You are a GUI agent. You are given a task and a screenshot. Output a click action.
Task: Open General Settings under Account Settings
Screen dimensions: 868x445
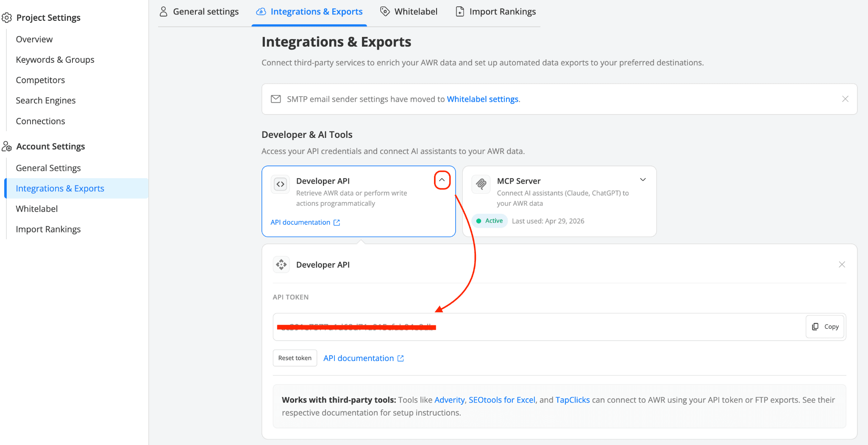(x=48, y=168)
